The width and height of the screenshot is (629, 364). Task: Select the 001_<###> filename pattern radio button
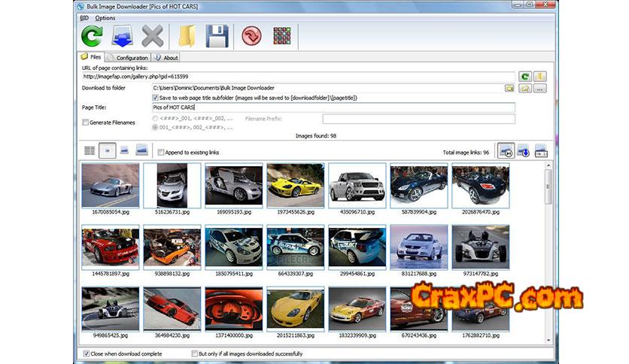pos(156,127)
